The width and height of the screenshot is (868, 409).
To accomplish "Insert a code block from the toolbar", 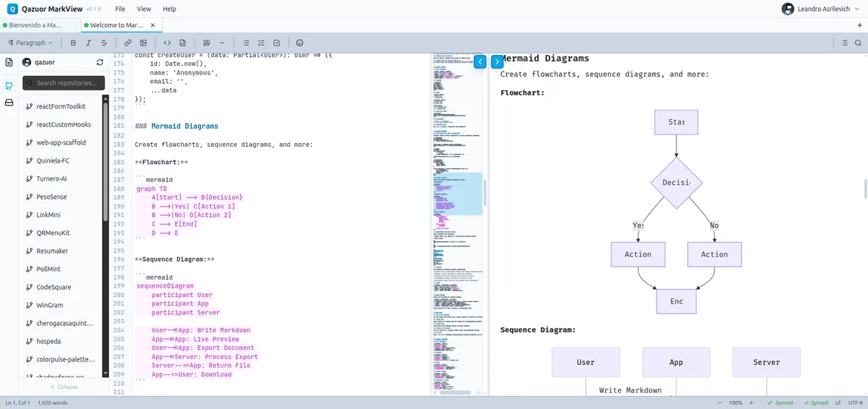I will pos(183,43).
